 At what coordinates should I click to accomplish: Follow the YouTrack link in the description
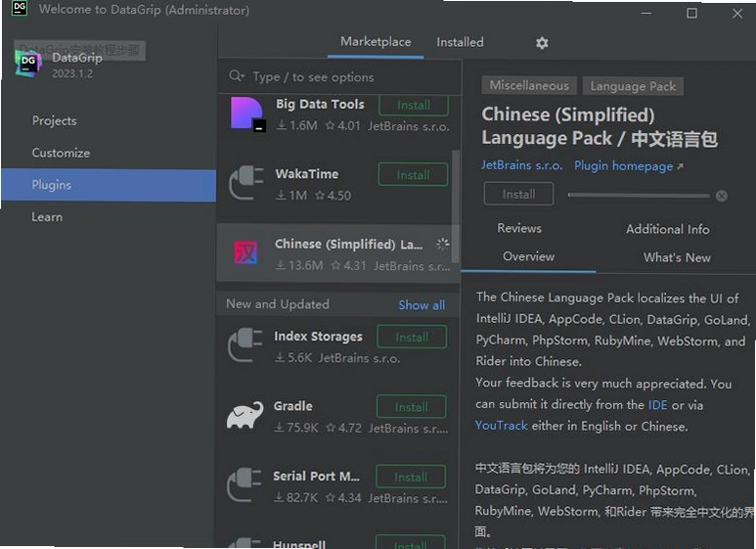pyautogui.click(x=501, y=426)
